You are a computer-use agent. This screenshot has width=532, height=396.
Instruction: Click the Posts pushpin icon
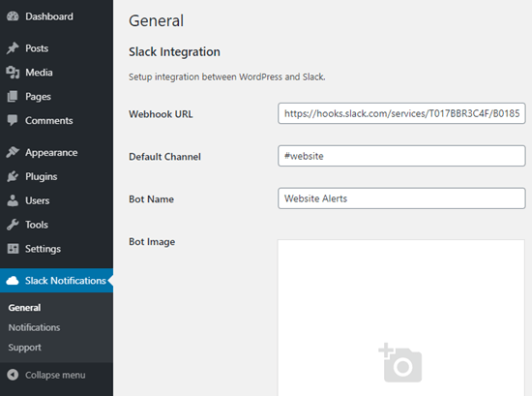point(13,48)
